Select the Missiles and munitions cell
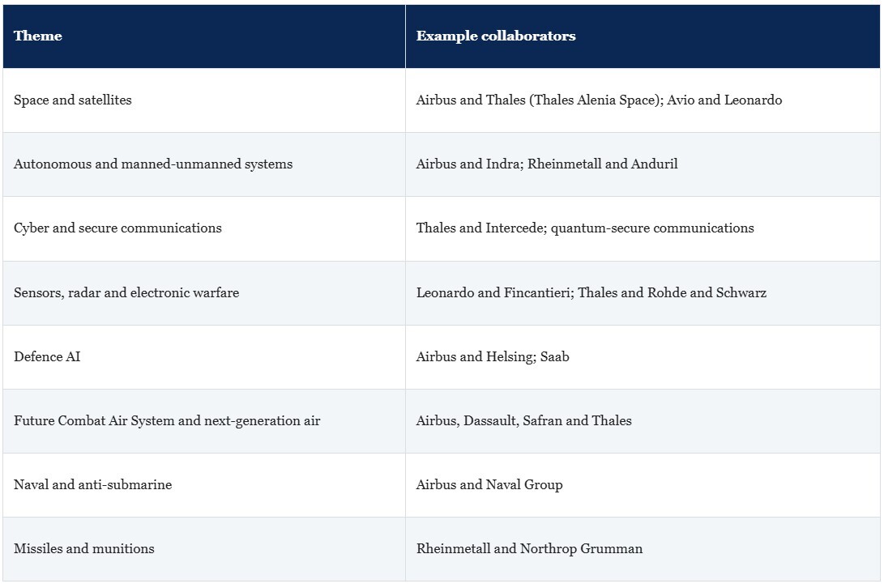The height and width of the screenshot is (588, 884). [x=204, y=549]
